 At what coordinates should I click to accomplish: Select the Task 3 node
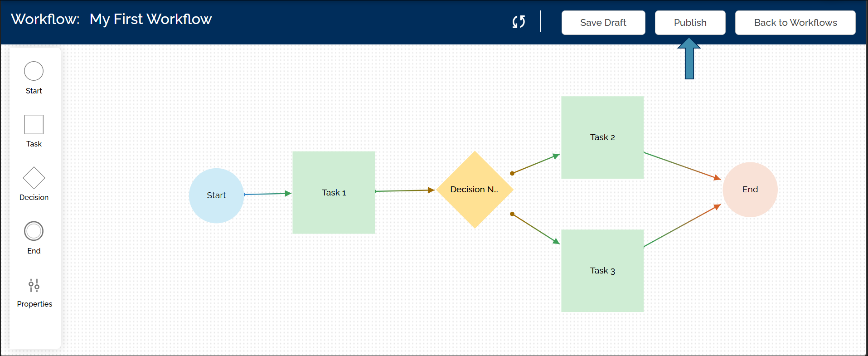point(602,271)
